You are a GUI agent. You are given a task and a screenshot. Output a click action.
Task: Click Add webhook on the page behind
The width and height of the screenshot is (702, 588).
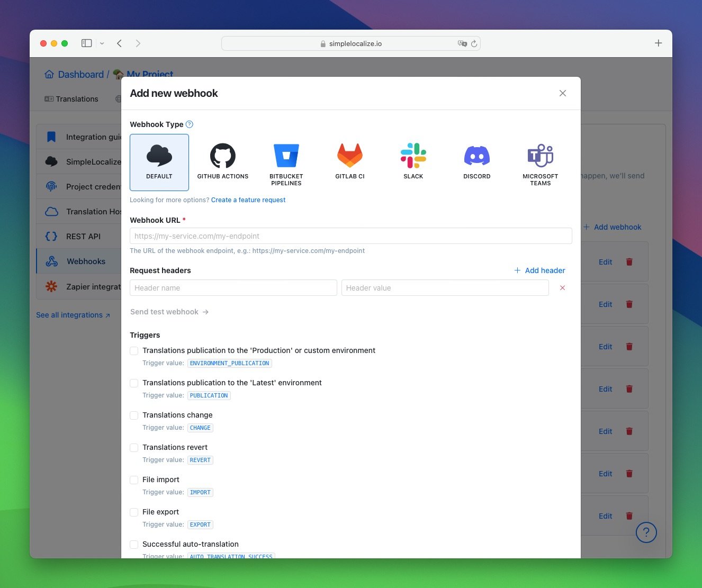(x=613, y=227)
